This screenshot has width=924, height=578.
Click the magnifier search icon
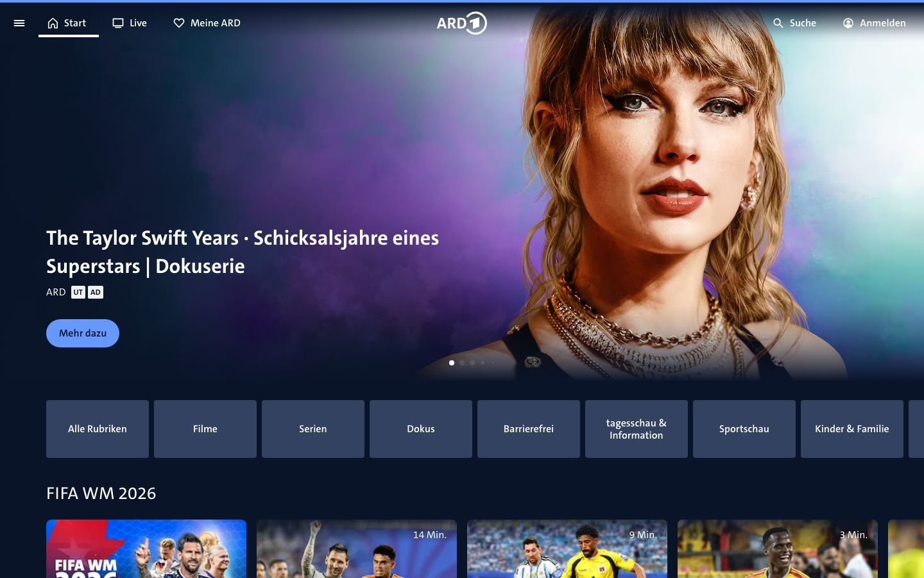pos(778,23)
